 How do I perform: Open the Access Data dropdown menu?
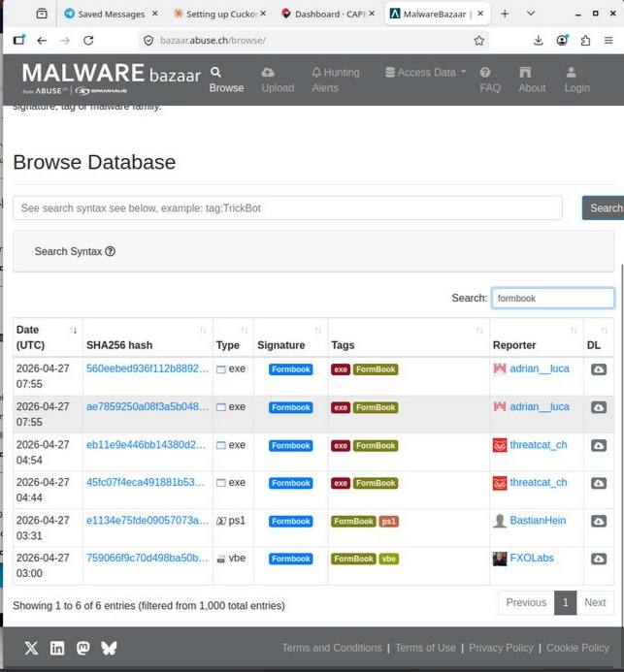pyautogui.click(x=425, y=73)
